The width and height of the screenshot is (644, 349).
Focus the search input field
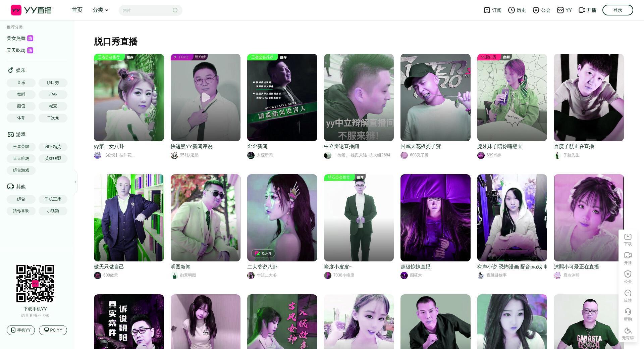tap(146, 10)
